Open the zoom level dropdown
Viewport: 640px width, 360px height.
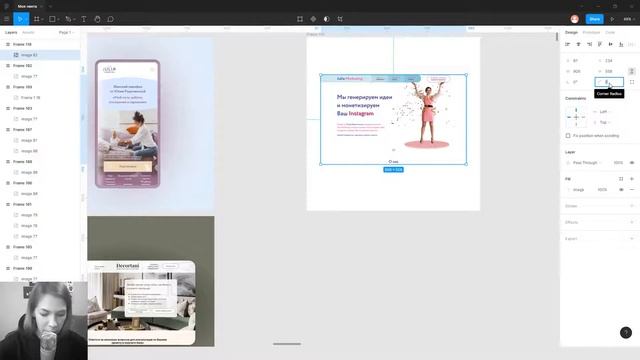[629, 19]
